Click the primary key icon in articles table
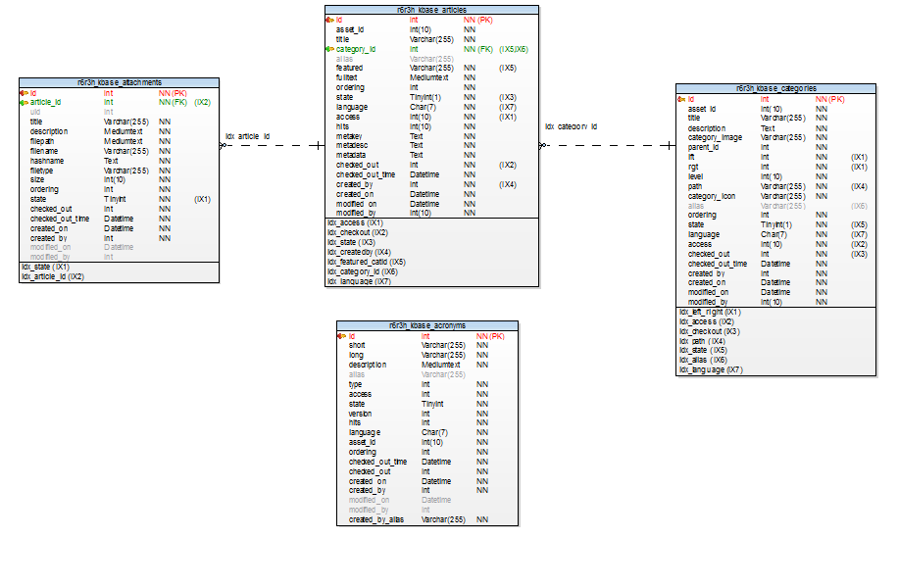Screen dimensions: 898x588 [x=329, y=20]
